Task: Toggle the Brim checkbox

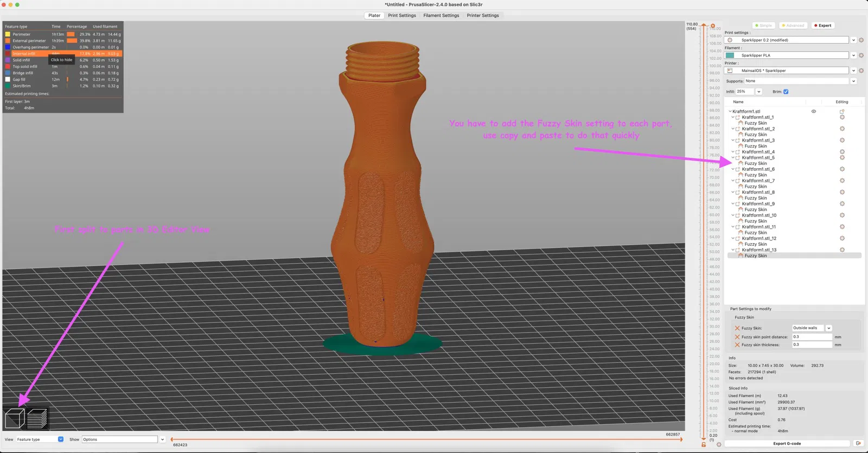Action: click(786, 92)
